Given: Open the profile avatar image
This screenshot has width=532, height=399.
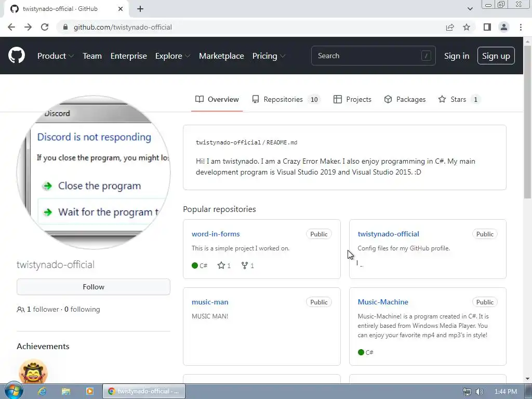Looking at the screenshot, I should click(x=94, y=172).
